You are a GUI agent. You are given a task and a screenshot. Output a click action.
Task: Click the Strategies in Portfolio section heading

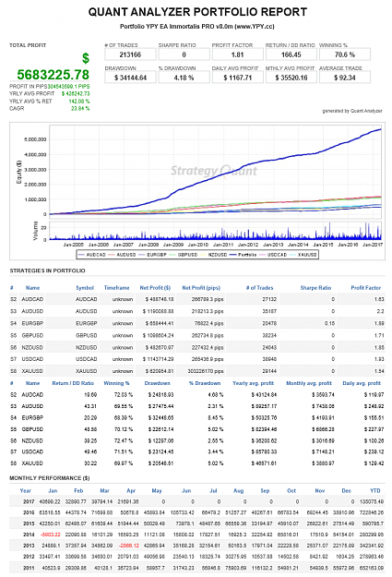(47, 270)
